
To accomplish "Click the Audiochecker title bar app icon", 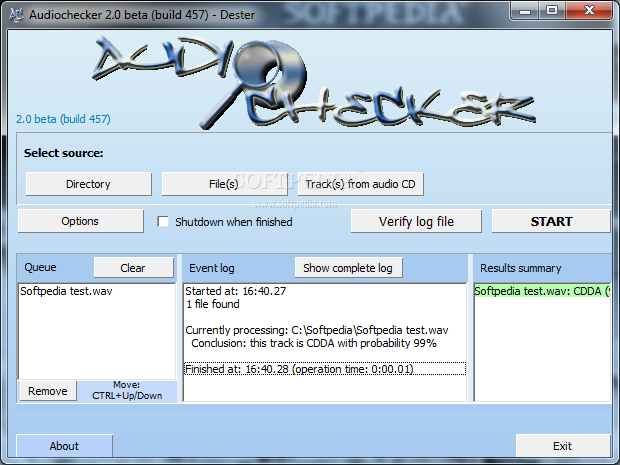I will (x=16, y=15).
